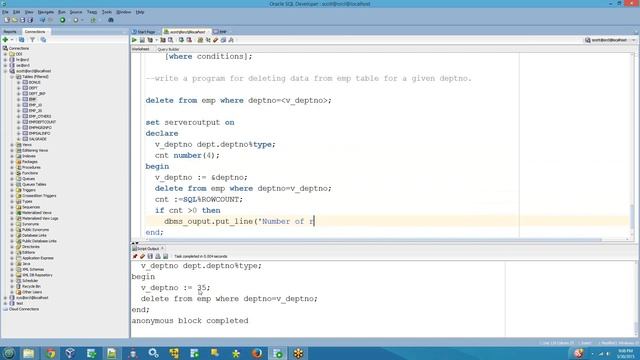Click the Open file icon in main toolbar
Image resolution: width=640 pixels, height=360 pixels.
[14, 20]
